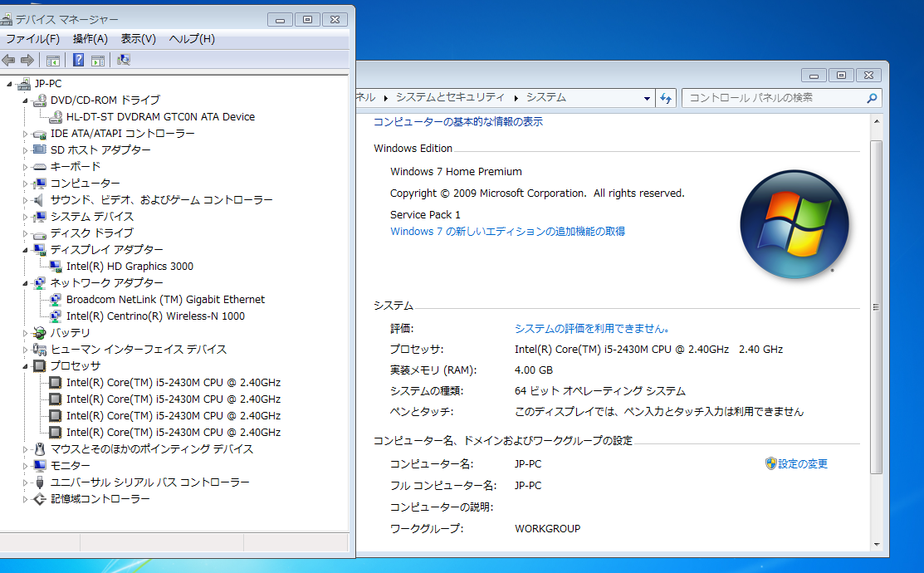Open Windows 7 の新しいエディション link

pos(507,232)
